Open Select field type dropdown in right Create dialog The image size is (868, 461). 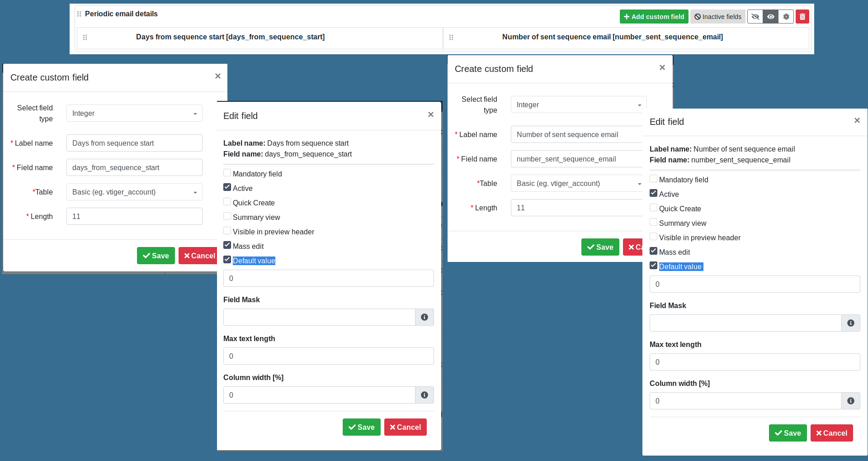pyautogui.click(x=579, y=105)
